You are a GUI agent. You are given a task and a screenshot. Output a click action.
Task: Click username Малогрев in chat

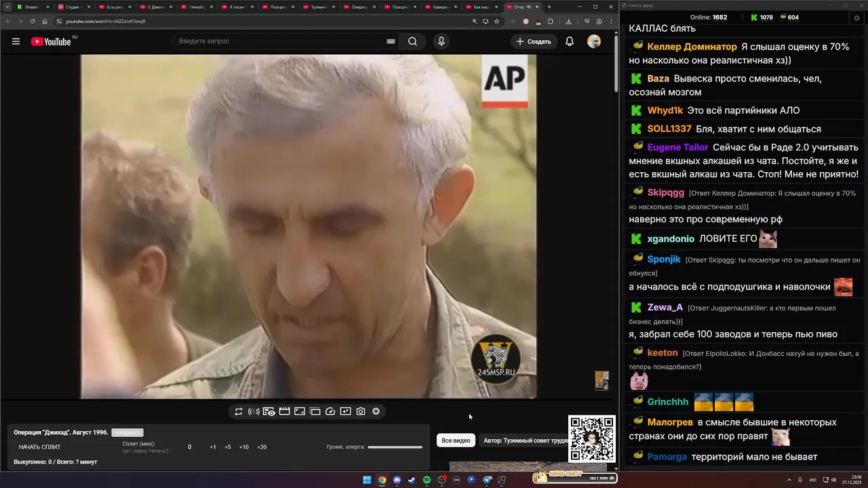click(x=670, y=422)
